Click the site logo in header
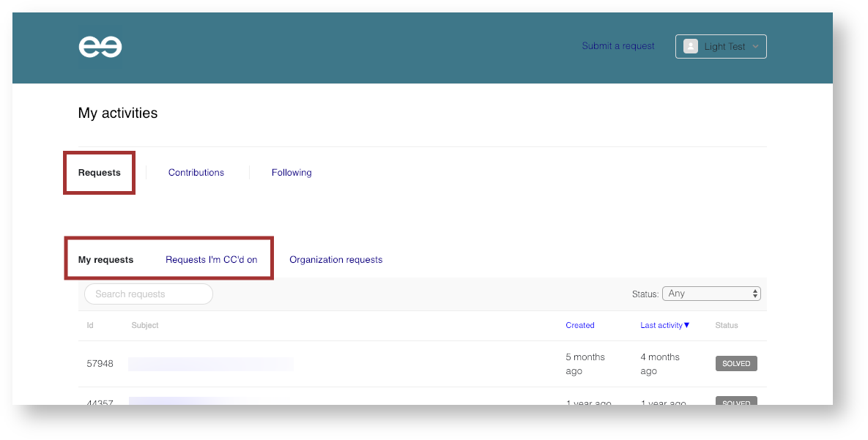868x440 pixels. (x=100, y=47)
